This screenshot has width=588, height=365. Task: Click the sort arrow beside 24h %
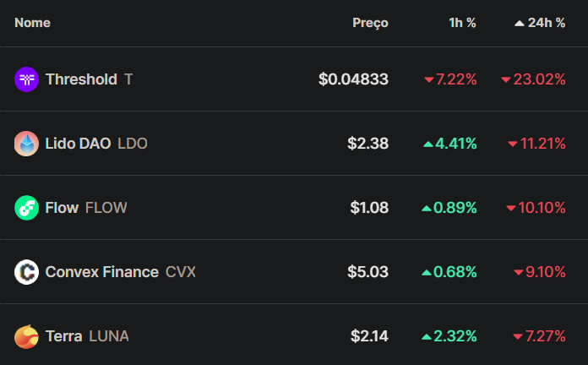pos(520,24)
